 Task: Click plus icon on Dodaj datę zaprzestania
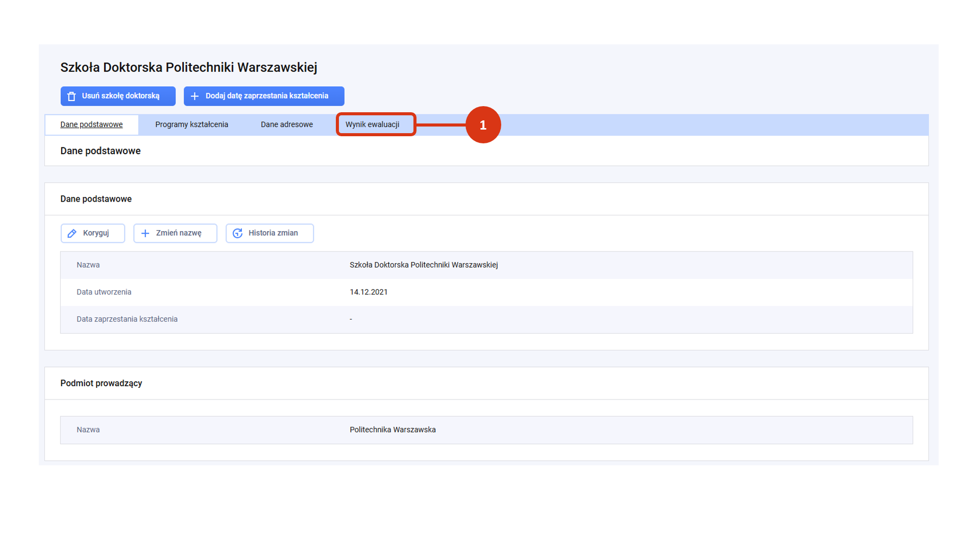194,96
